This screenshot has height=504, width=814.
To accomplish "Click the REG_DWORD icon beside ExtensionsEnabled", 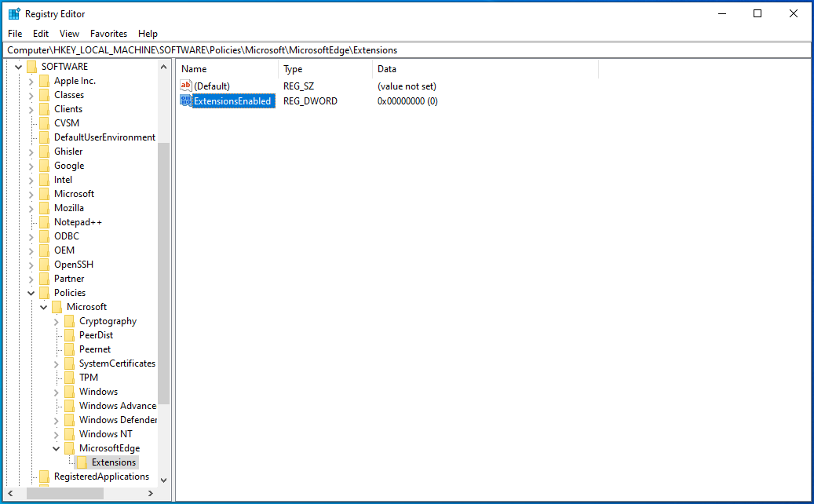I will click(186, 100).
